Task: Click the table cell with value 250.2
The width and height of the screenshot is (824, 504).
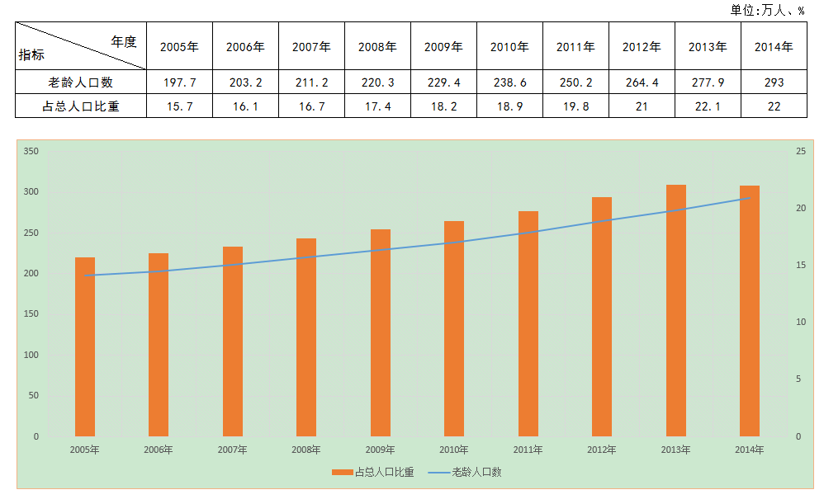Action: (575, 82)
